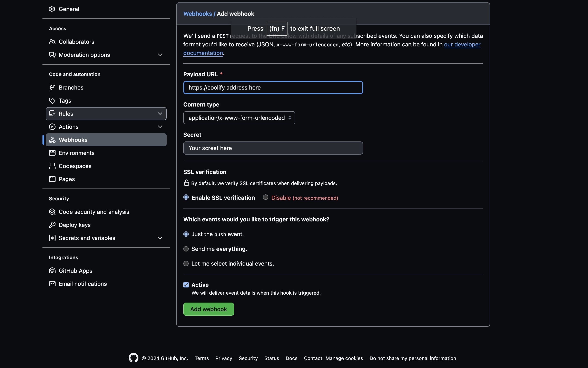Open Codespaces settings

[106, 166]
